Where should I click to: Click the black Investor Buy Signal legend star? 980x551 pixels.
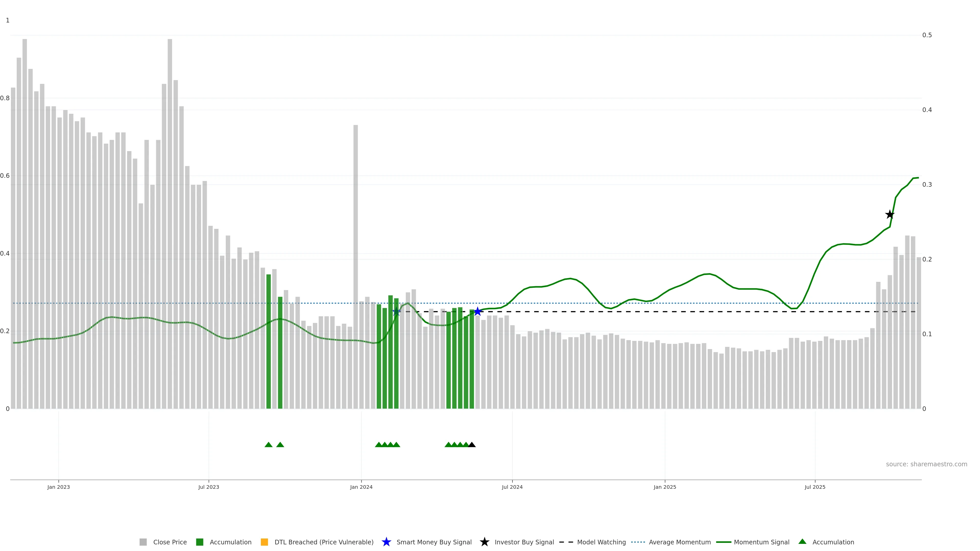(x=484, y=542)
